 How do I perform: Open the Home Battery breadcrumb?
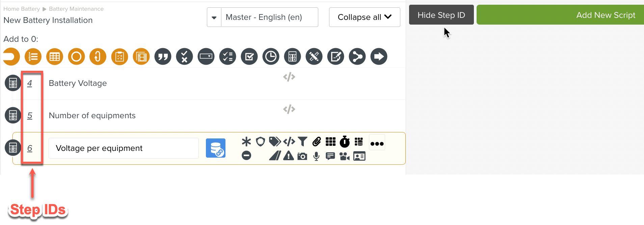point(21,9)
